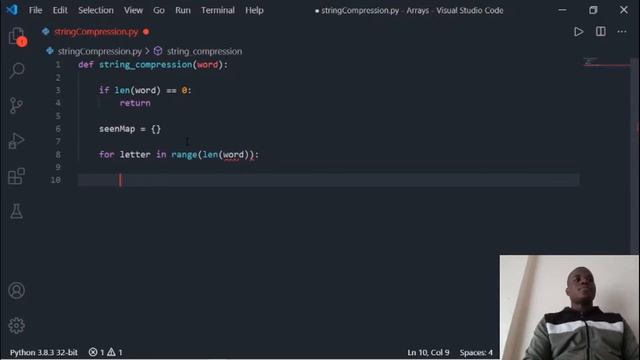Click the webcam video overlay
The width and height of the screenshot is (640, 360).
click(569, 307)
